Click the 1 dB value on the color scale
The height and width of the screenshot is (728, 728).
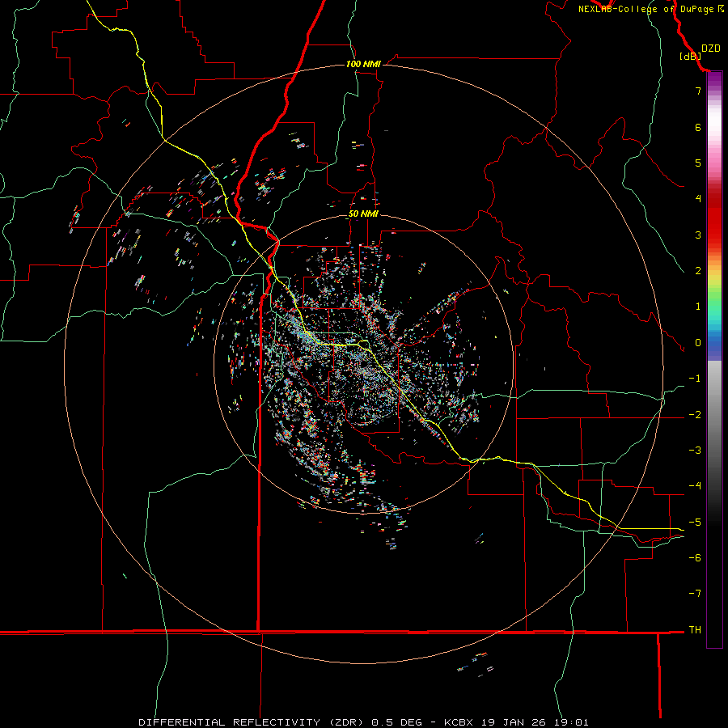[x=698, y=307]
